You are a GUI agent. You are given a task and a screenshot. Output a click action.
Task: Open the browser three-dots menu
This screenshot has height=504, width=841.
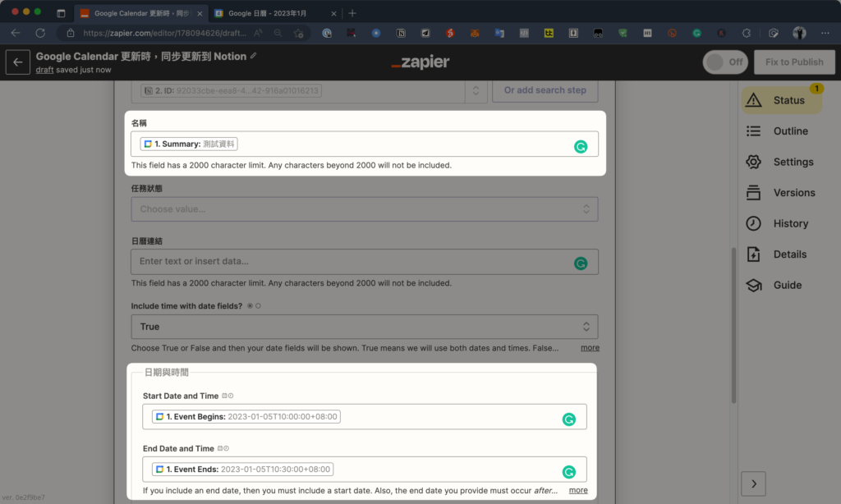[x=825, y=33]
